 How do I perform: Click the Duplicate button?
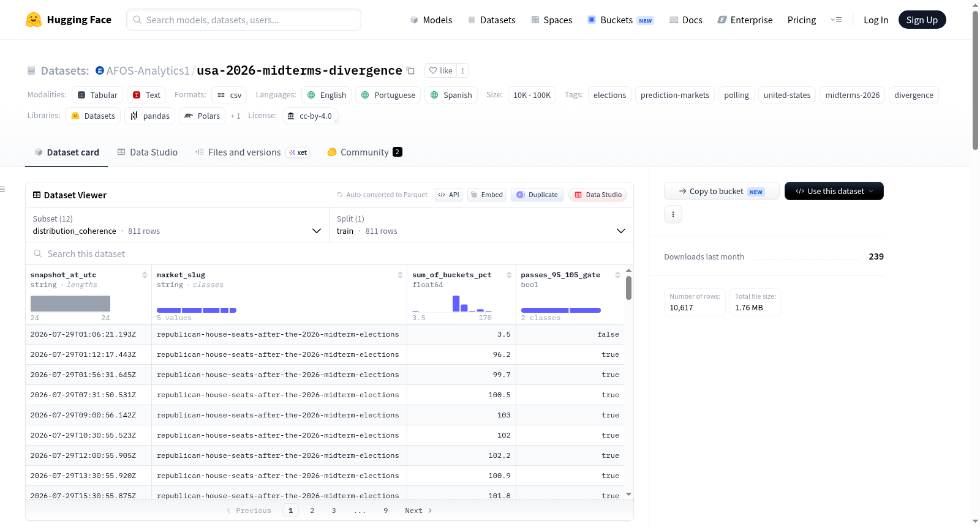(x=537, y=195)
